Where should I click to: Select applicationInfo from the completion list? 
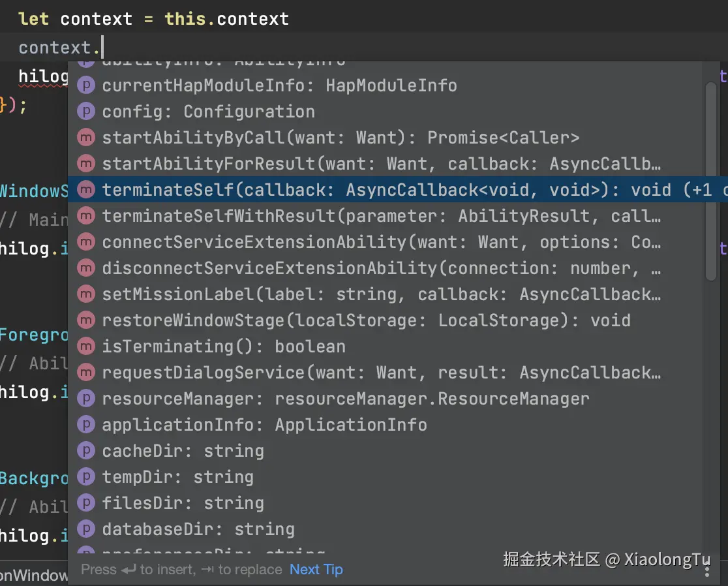(264, 425)
